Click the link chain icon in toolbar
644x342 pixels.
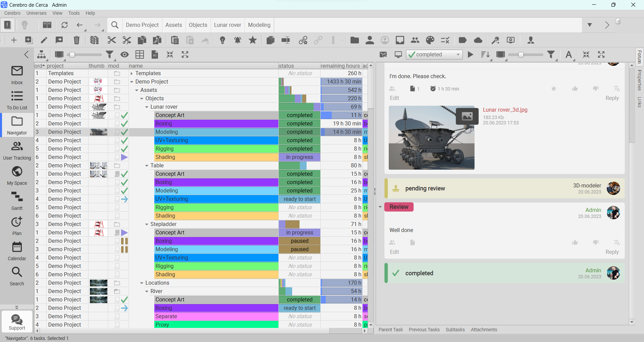(303, 40)
